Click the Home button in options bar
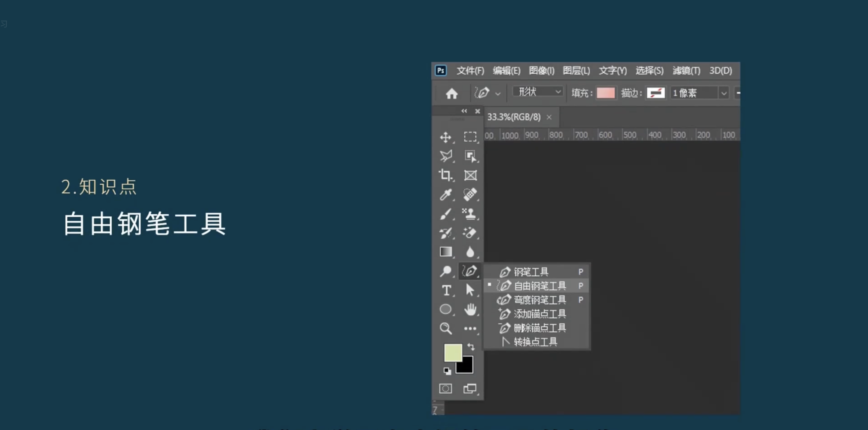This screenshot has height=430, width=868. pyautogui.click(x=452, y=93)
